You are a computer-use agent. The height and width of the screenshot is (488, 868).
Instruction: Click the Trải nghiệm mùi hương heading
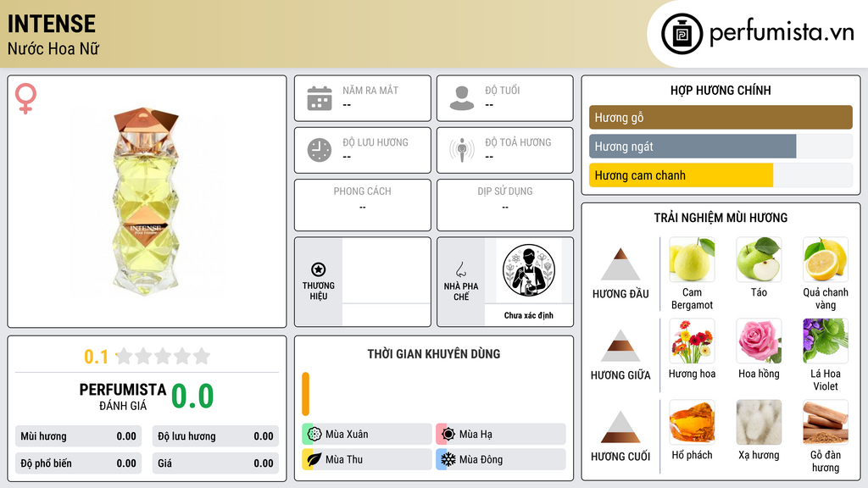721,218
